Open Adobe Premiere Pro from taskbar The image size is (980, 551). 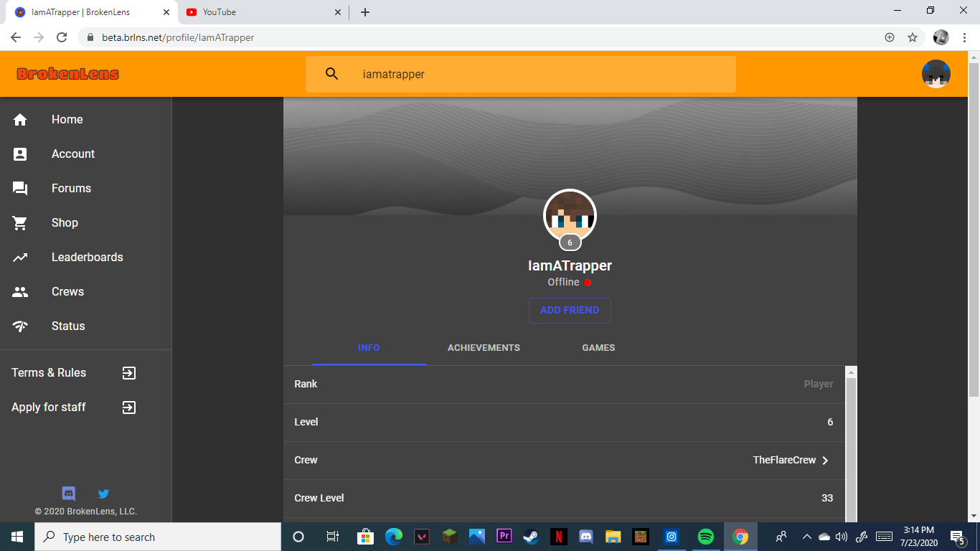(504, 537)
